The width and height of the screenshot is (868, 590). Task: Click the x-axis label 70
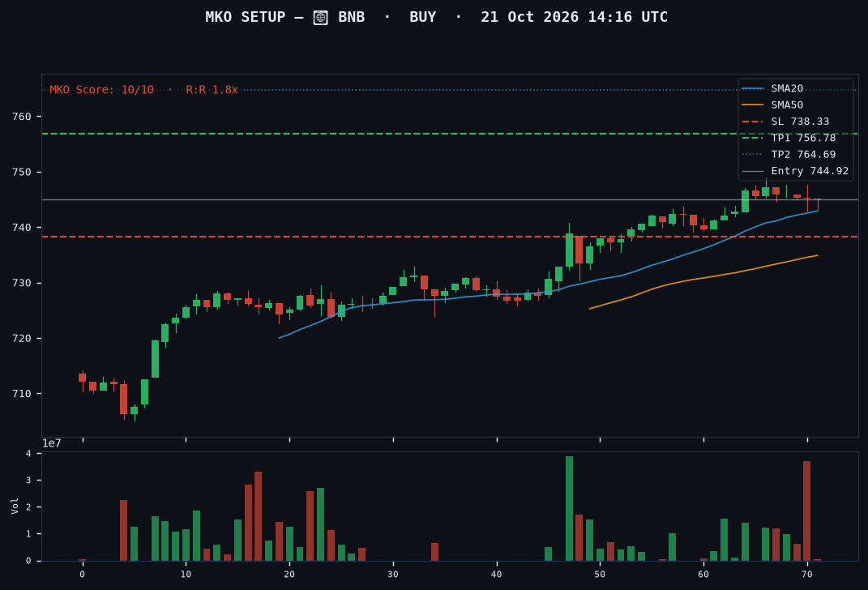click(x=806, y=575)
